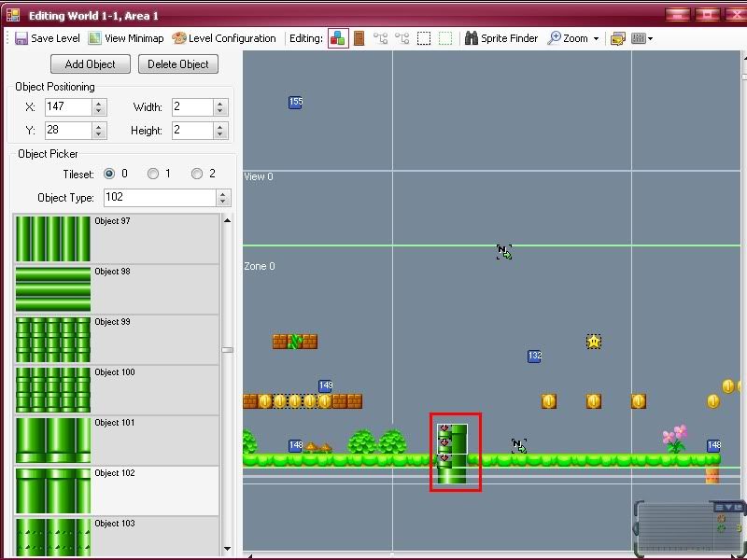This screenshot has height=560, width=747.
Task: Click the Save Level floppy icon
Action: click(x=21, y=38)
